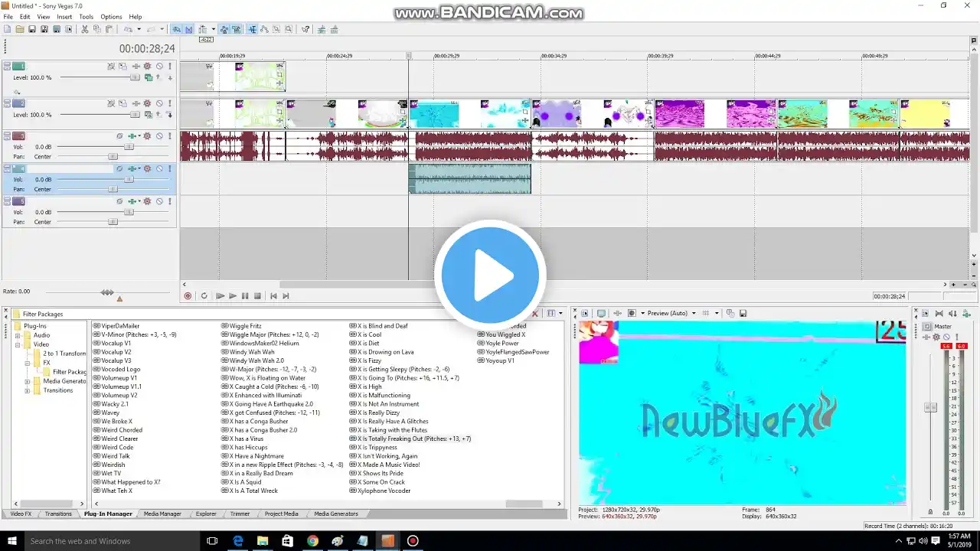Click the Cut scissors icon
The image size is (980, 551).
coord(84,29)
